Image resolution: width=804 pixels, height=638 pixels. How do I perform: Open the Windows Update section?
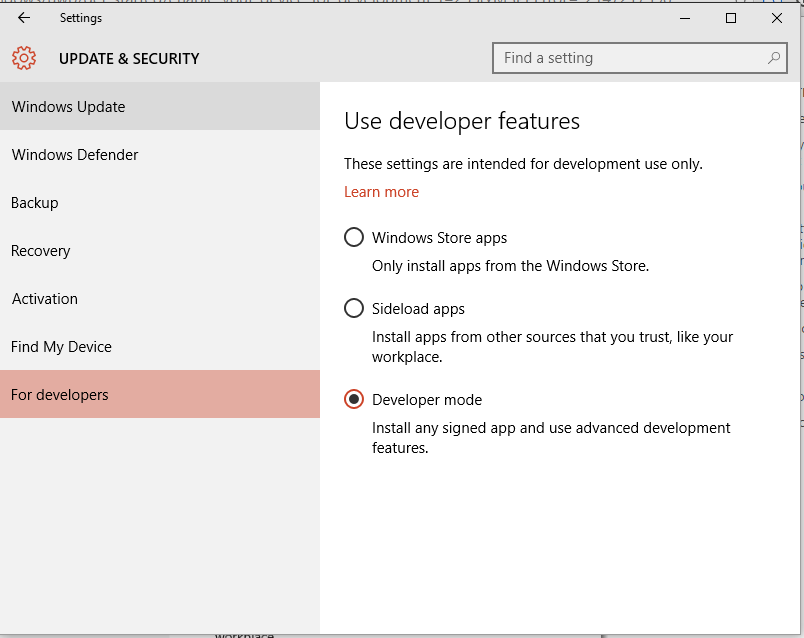(x=160, y=106)
